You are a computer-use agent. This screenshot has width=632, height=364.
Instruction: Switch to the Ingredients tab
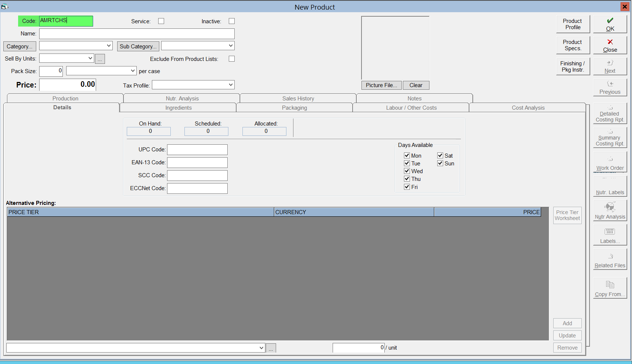(178, 108)
